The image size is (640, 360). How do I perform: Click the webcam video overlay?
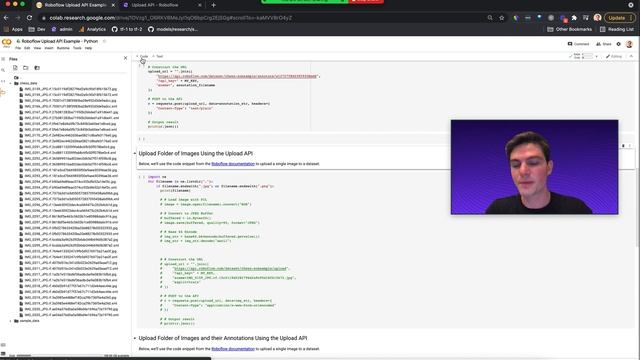(x=534, y=167)
